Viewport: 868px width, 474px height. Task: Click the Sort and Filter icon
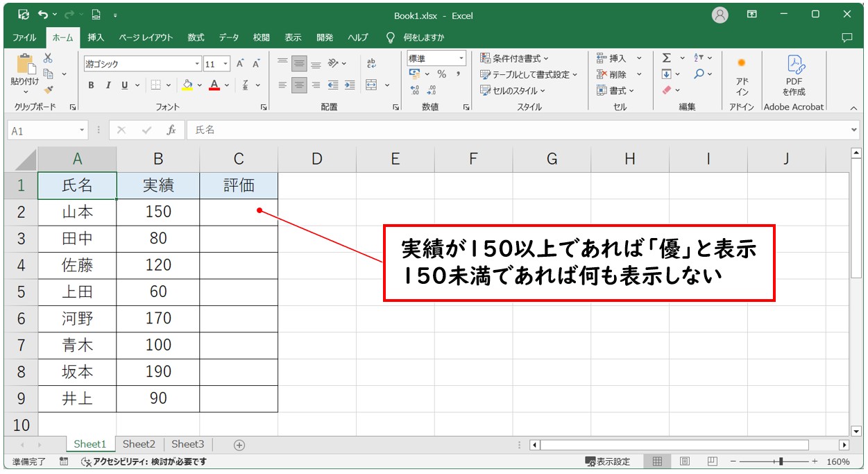tap(699, 58)
